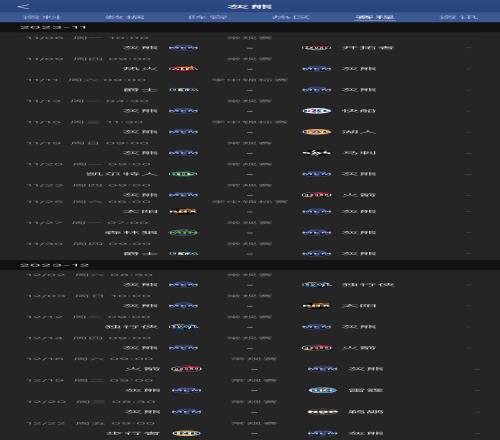500x440 pixels.
Task: Tap the Celtics (凯尔特人) team logo
Action: [x=183, y=174]
